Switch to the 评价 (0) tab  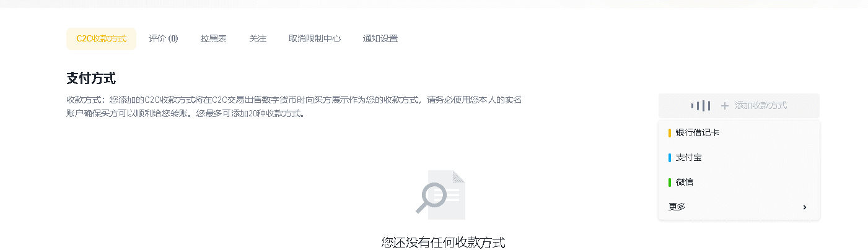163,38
